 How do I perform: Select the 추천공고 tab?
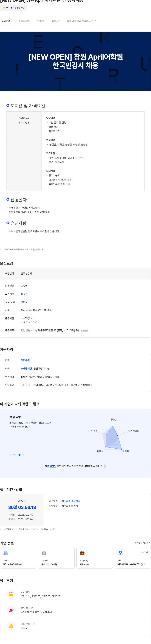(x=56, y=21)
